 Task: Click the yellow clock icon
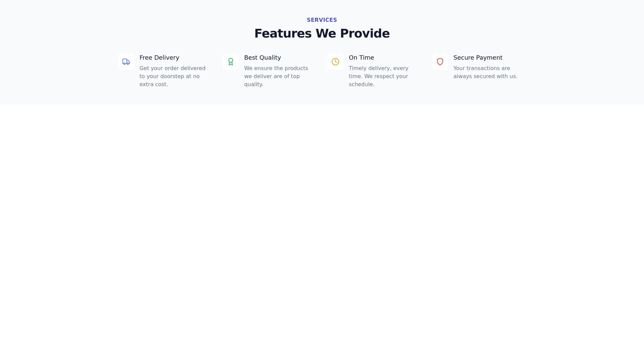click(335, 62)
